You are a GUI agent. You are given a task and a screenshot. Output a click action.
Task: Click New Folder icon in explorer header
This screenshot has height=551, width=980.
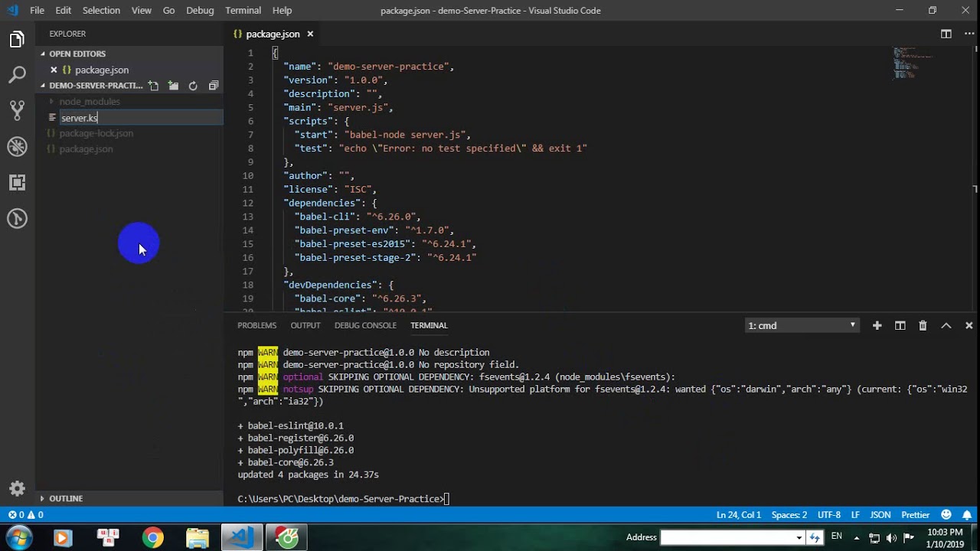tap(173, 86)
